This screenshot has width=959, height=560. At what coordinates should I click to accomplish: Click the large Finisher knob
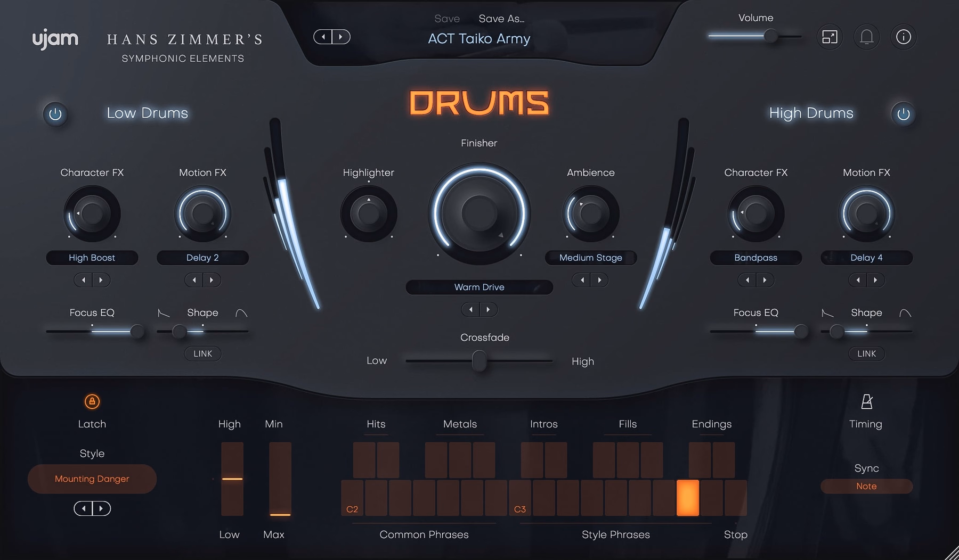[479, 214]
